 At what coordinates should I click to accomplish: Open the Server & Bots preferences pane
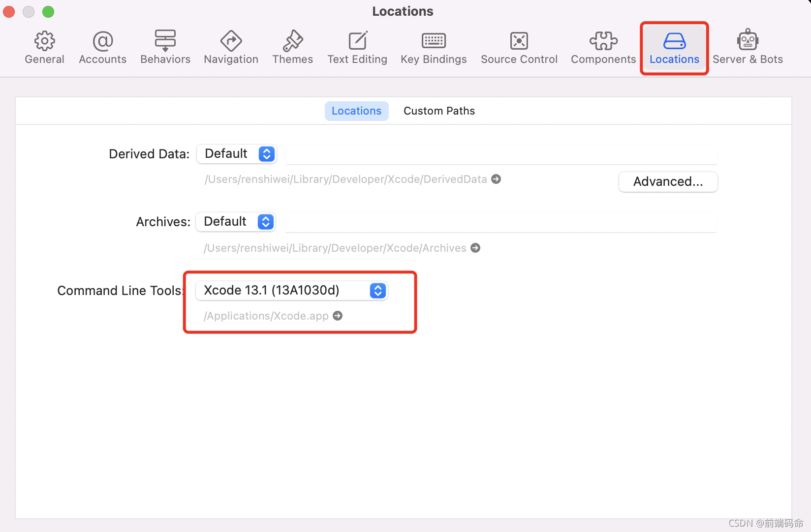(x=748, y=48)
